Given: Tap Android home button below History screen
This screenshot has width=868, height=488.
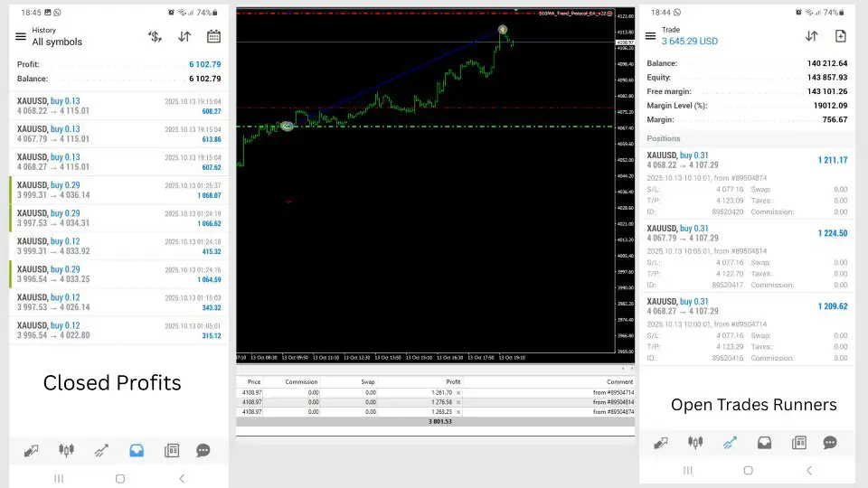Looking at the screenshot, I should tap(120, 479).
